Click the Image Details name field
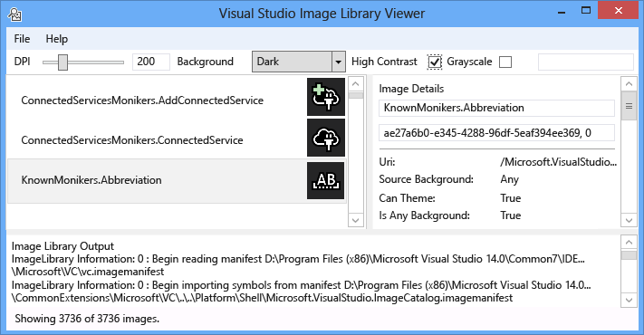 496,108
